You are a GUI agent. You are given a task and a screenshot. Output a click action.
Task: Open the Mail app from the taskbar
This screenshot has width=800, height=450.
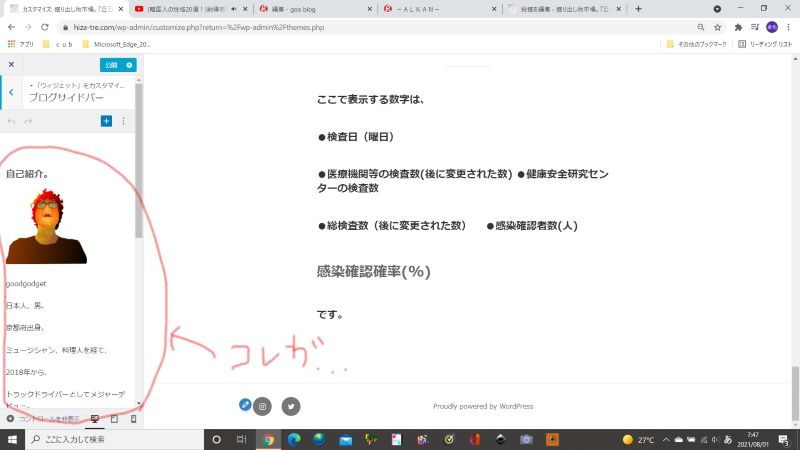point(345,439)
